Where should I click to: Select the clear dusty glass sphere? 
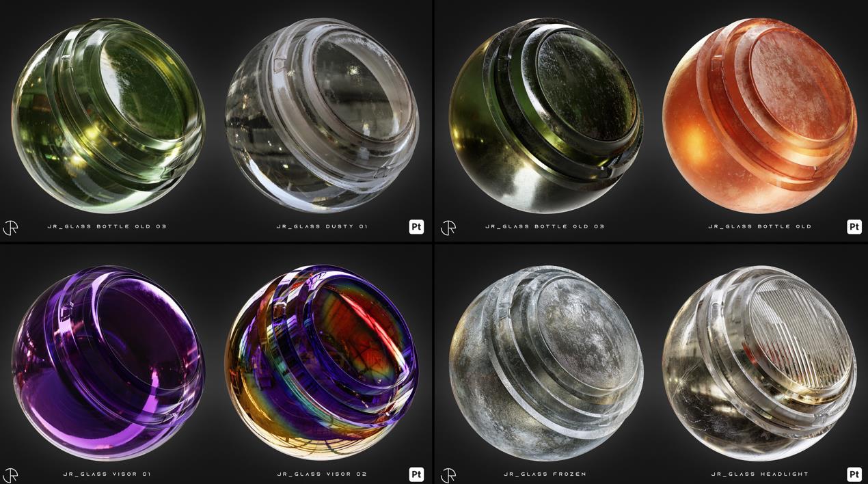[x=322, y=115]
